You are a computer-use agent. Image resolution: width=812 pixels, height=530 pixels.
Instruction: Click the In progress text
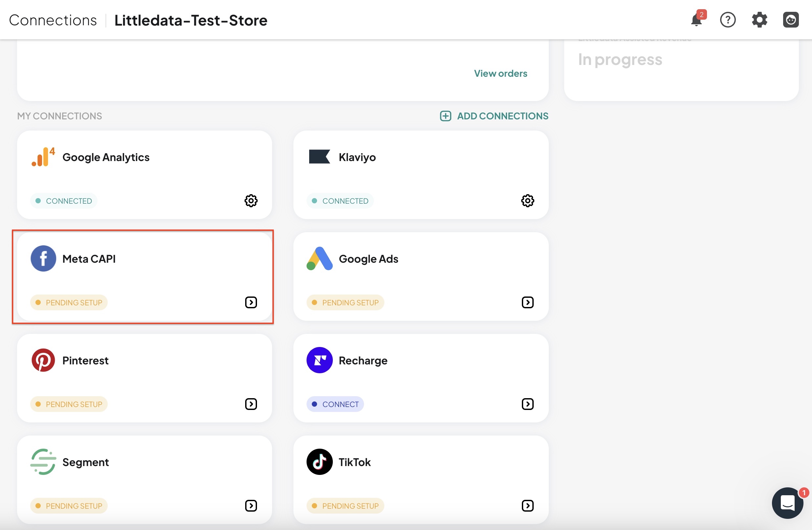pyautogui.click(x=620, y=60)
